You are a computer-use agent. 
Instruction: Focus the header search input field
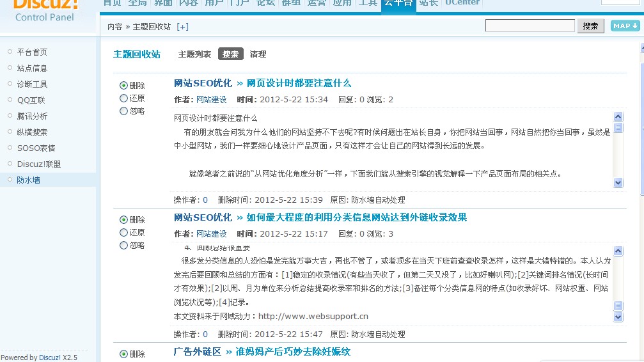530,26
